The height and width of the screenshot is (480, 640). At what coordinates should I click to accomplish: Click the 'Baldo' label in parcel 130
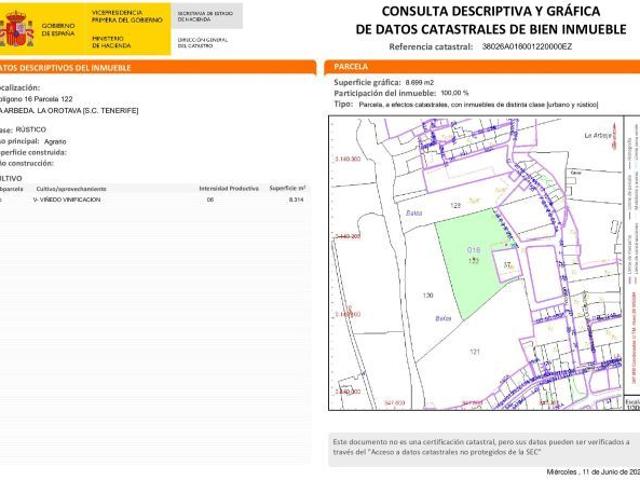click(x=443, y=318)
